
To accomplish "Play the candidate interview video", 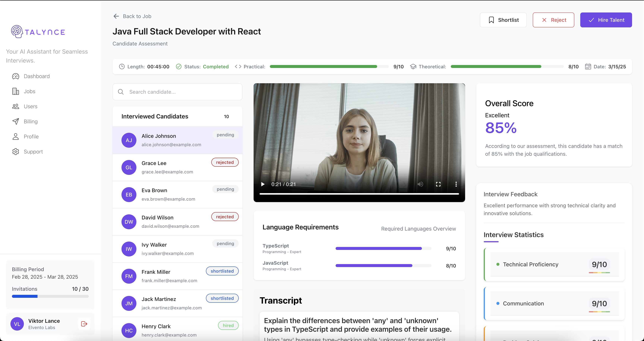I will coord(263,184).
